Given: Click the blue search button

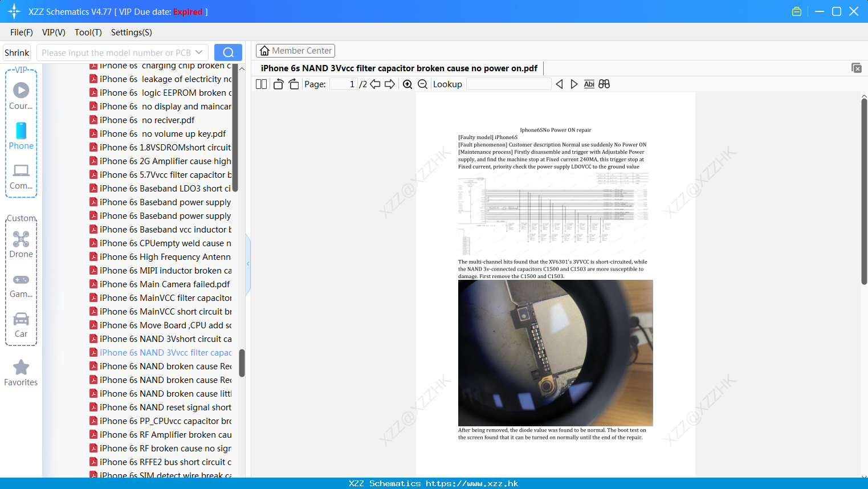Looking at the screenshot, I should pyautogui.click(x=228, y=52).
